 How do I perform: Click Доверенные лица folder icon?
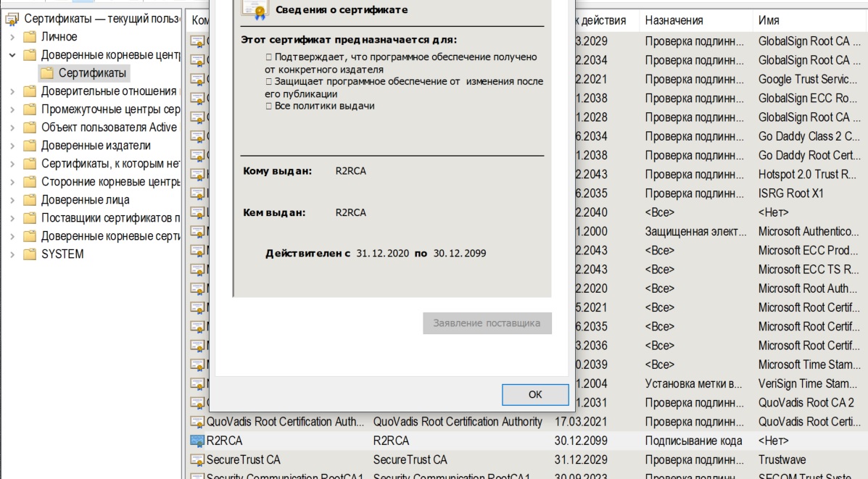click(x=30, y=200)
